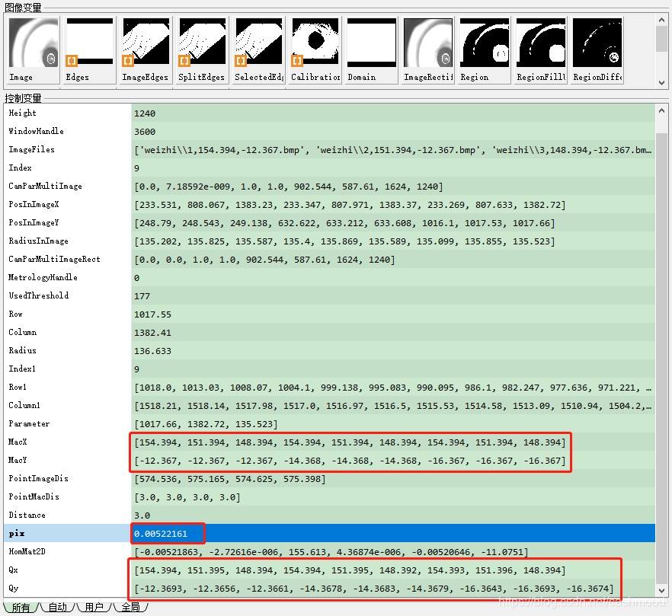Select the highlighted pix variable name
Viewport: 672px width, 616px height.
17,533
